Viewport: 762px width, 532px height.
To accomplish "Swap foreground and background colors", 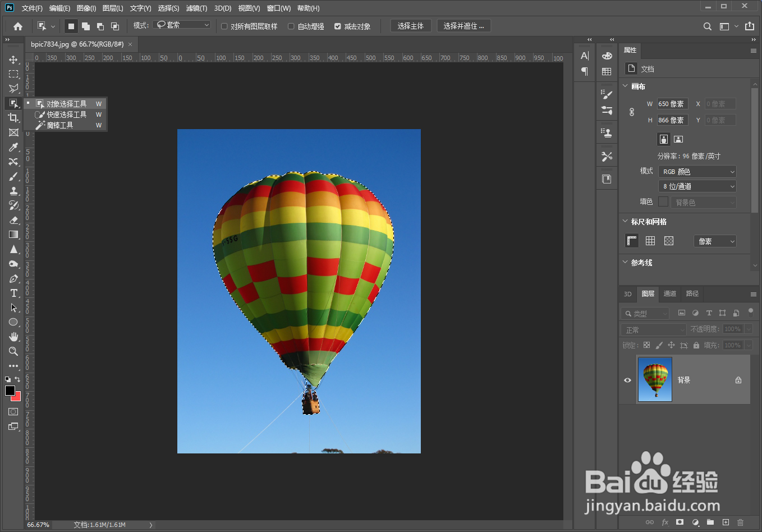I will pyautogui.click(x=18, y=379).
